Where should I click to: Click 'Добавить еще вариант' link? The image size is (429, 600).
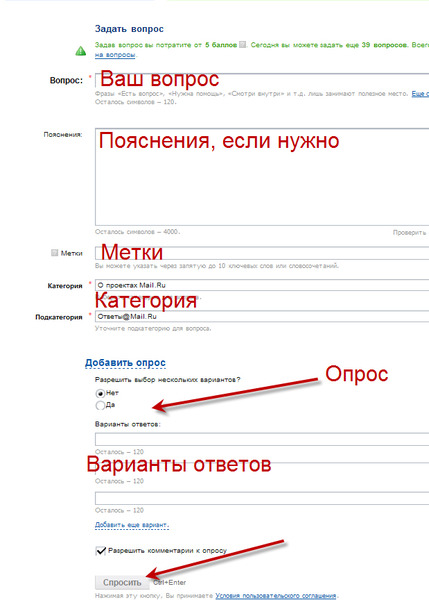pyautogui.click(x=132, y=525)
